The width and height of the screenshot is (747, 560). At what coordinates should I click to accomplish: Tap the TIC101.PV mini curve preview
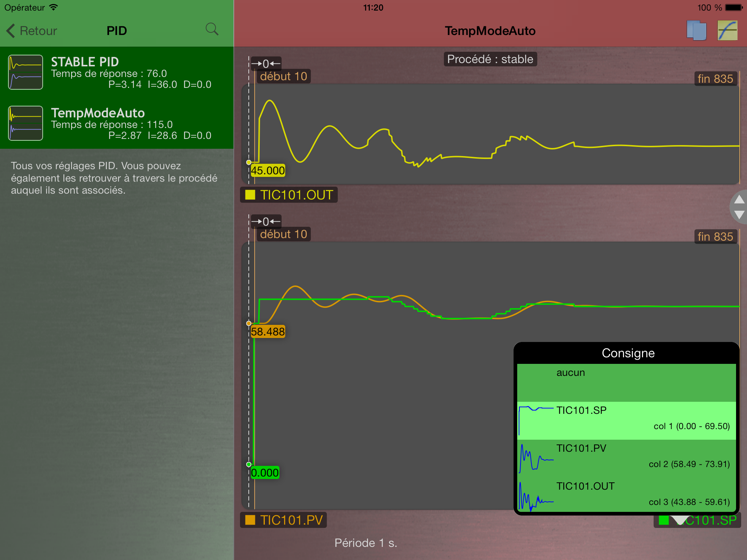pos(536,459)
